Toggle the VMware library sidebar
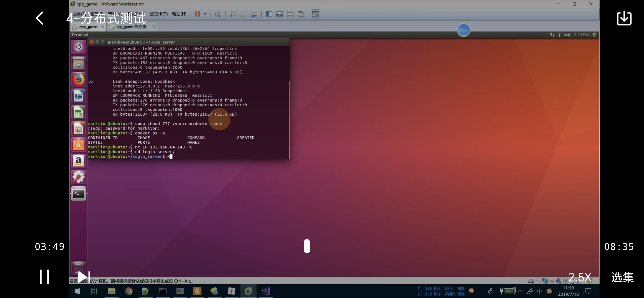This screenshot has width=644, height=298. click(x=269, y=14)
